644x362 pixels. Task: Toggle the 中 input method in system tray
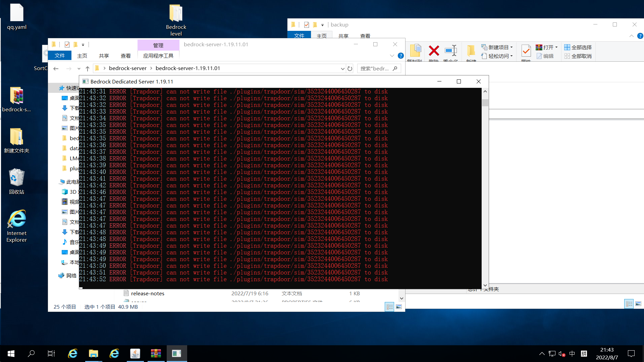point(572,353)
